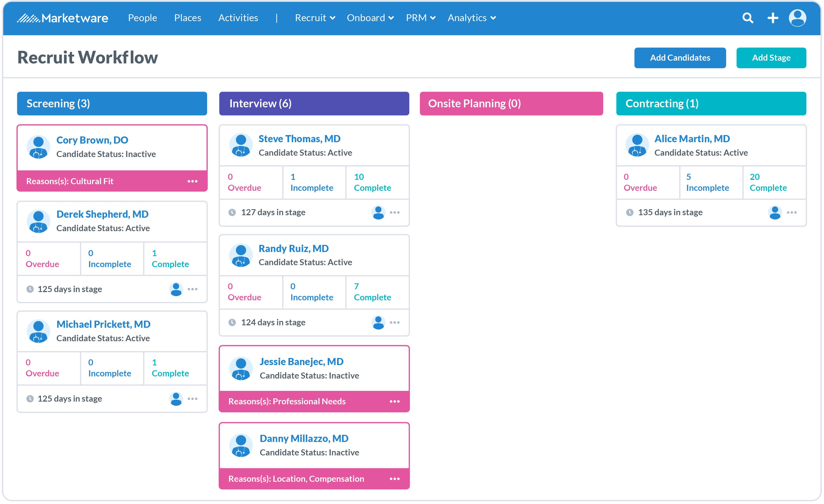The image size is (824, 504).
Task: Click the plus icon in the top bar
Action: coord(773,18)
